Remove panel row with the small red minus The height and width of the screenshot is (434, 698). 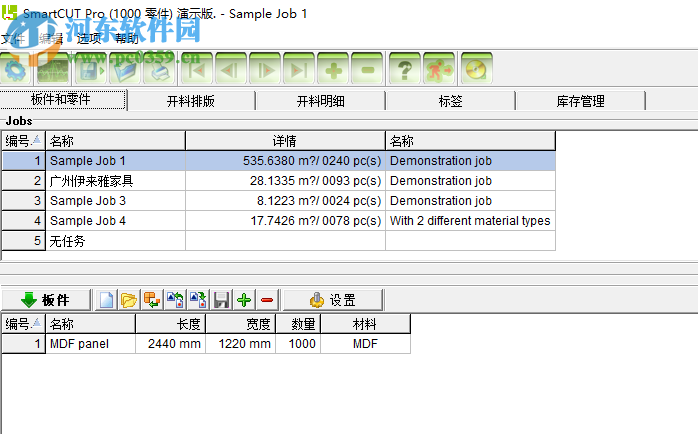point(267,300)
